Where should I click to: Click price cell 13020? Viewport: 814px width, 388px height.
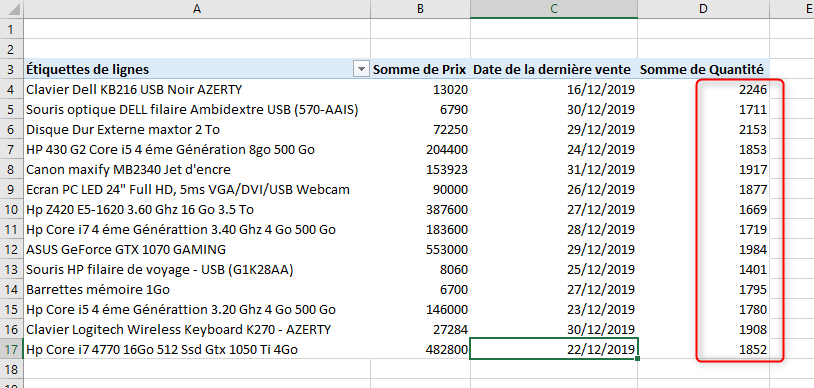point(420,89)
